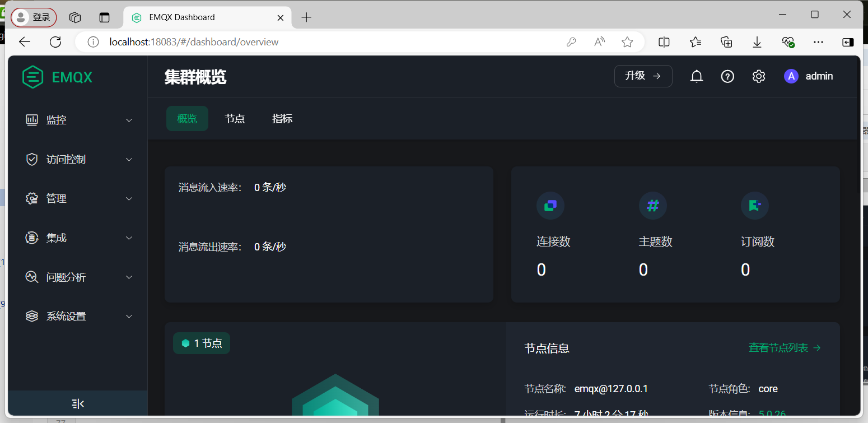868x423 pixels.
Task: Open the 监控 monitoring menu icon
Action: click(x=32, y=120)
